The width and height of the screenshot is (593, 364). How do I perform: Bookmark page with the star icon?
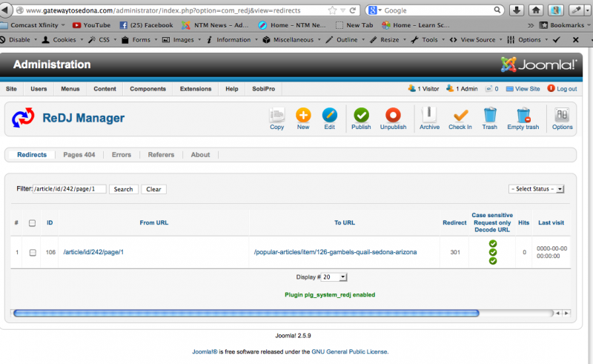(332, 10)
